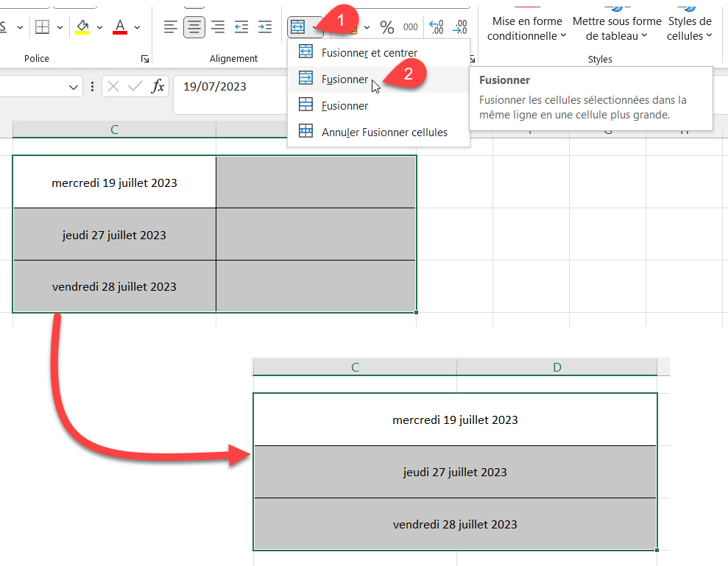Expand the Name Box dropdown
The height and width of the screenshot is (566, 728).
coord(74,87)
